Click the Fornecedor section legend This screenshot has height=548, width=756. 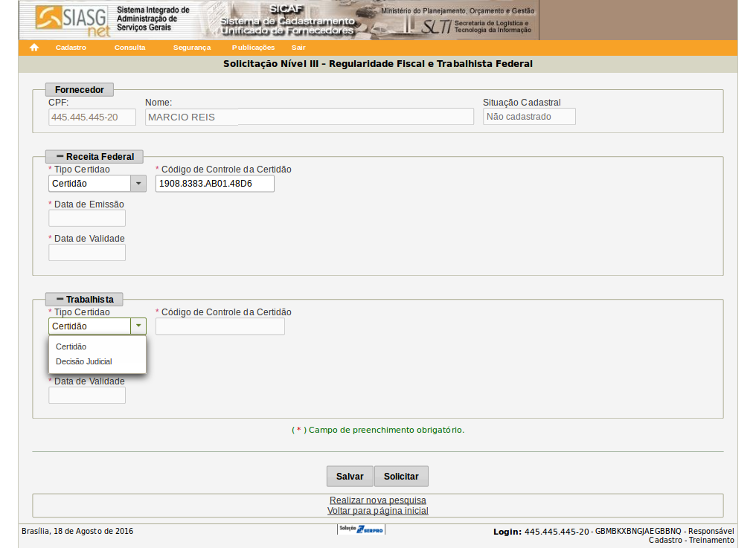[80, 90]
